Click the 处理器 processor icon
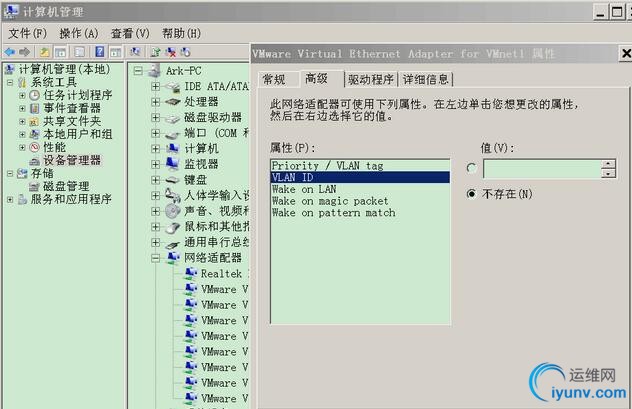The height and width of the screenshot is (409, 632). (173, 102)
